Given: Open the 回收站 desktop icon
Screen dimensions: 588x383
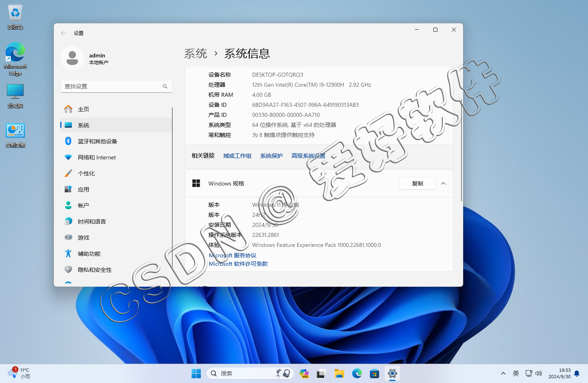Looking at the screenshot, I should (x=15, y=17).
